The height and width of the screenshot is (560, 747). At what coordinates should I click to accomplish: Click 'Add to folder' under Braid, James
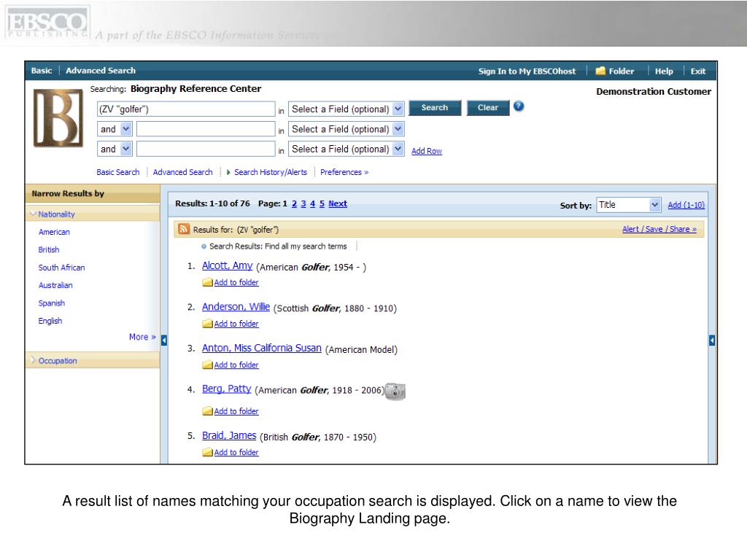coord(236,452)
